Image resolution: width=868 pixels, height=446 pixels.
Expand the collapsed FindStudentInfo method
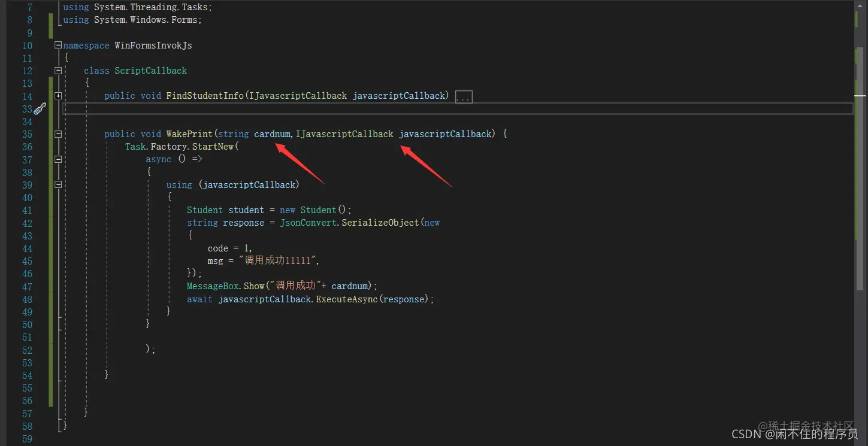pos(58,95)
